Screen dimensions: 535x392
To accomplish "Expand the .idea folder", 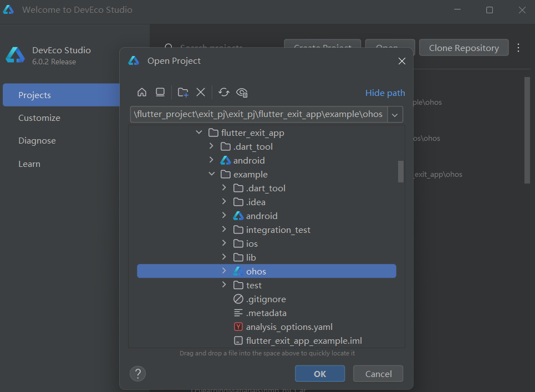I will [x=224, y=201].
